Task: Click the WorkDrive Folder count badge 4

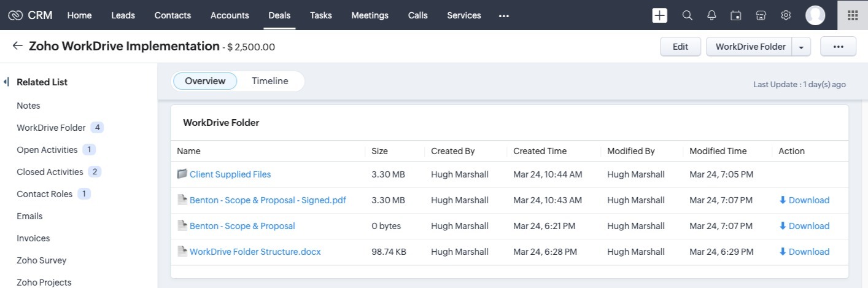Action: pos(97,128)
